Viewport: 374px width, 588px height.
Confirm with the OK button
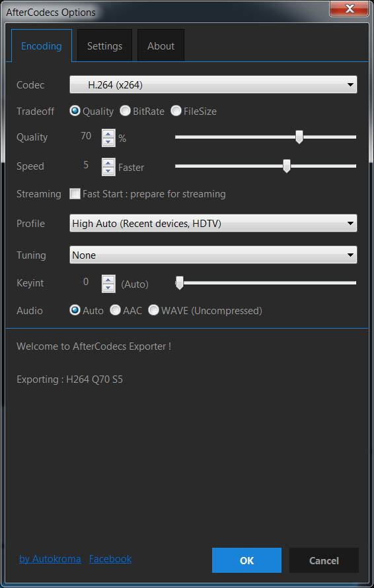[246, 560]
